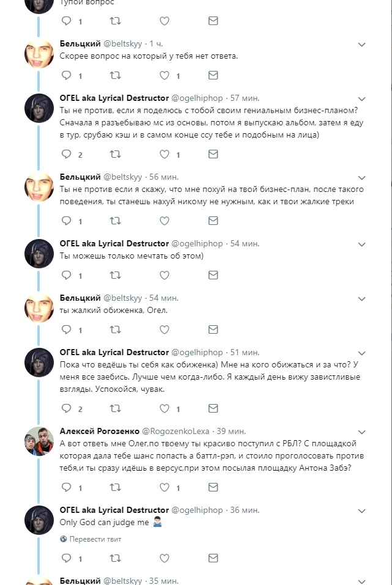Retweet Алексей Рогозенко's tweet
392x585 pixels.
115,488
